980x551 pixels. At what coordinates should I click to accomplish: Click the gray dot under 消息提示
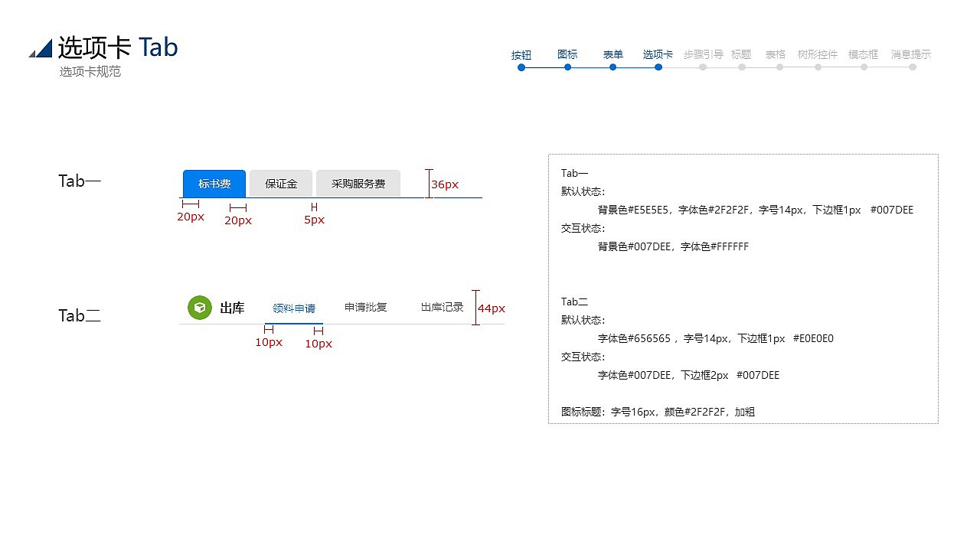[x=912, y=68]
